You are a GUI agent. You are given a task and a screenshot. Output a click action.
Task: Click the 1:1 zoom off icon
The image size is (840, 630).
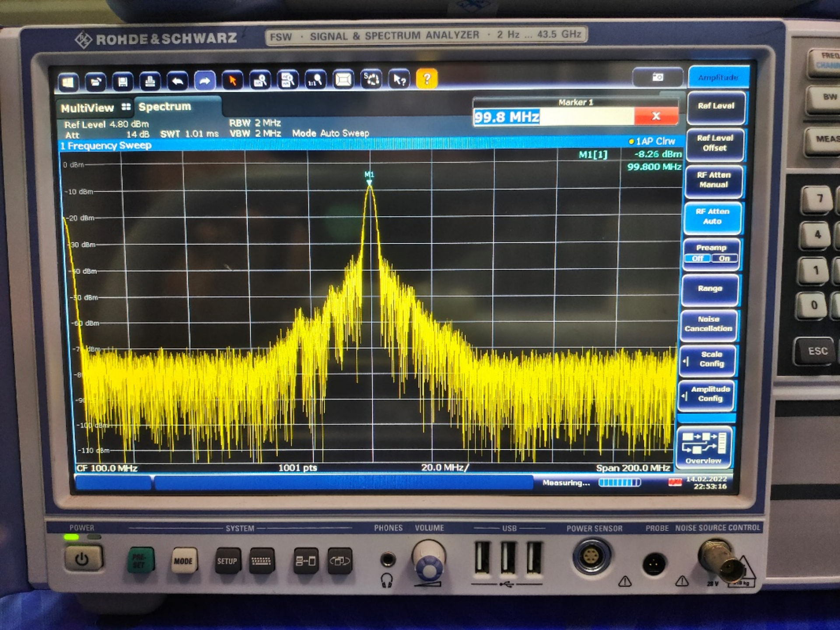click(x=315, y=80)
